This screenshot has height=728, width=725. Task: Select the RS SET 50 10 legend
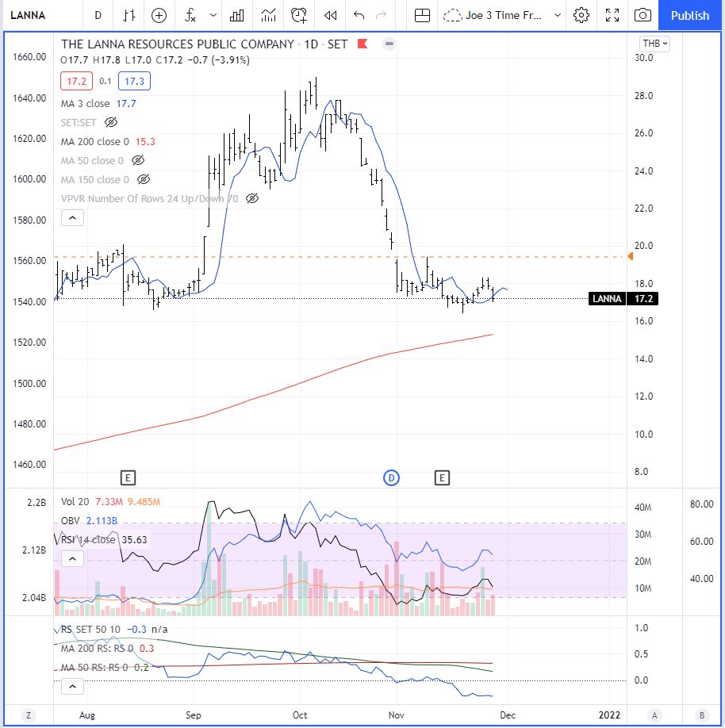click(x=90, y=630)
